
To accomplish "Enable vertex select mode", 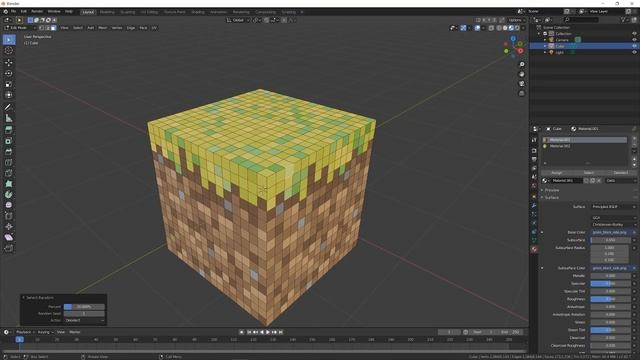I will click(x=42, y=28).
